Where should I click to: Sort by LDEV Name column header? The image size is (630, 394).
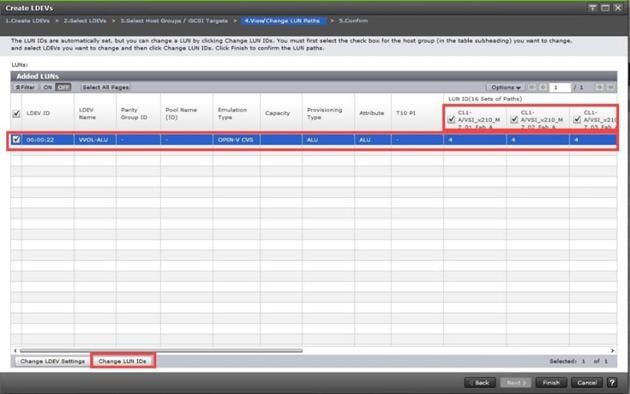click(x=95, y=113)
